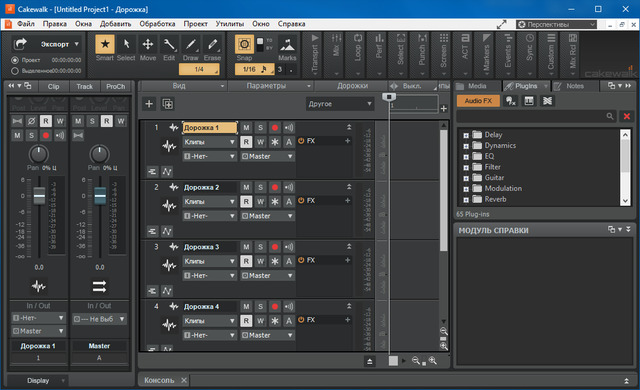Select the Проект radio button
Viewport: 640px width, 390px height.
15,60
